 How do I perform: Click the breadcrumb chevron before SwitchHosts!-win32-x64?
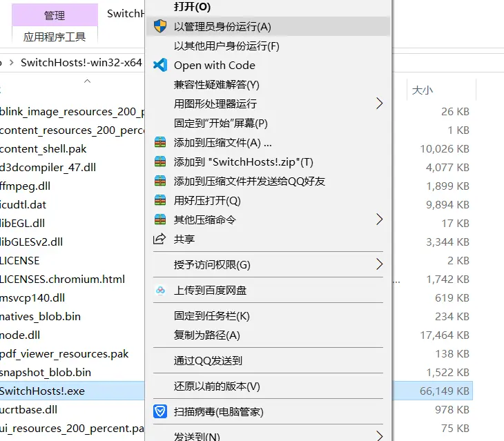pyautogui.click(x=12, y=62)
